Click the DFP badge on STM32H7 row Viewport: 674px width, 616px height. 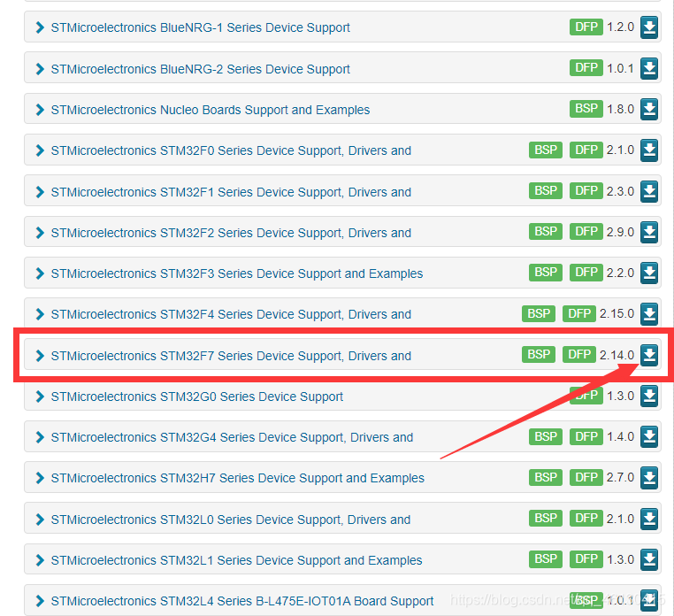click(x=586, y=477)
